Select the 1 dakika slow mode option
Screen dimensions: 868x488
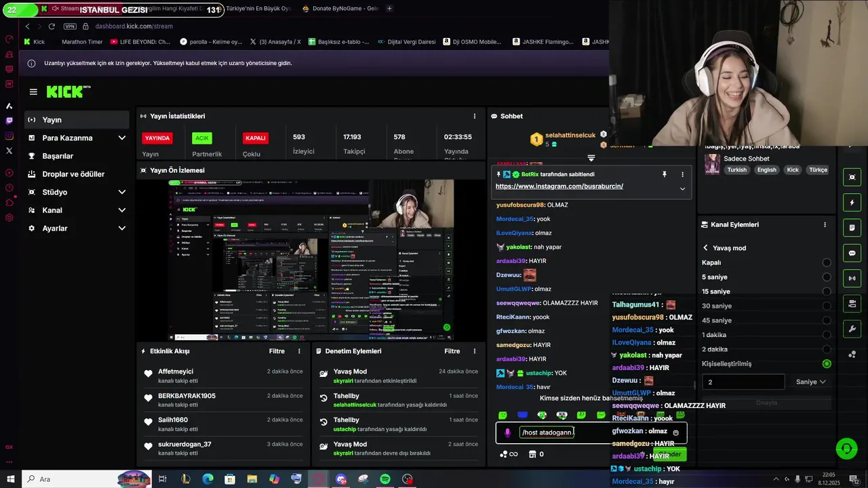tap(827, 335)
